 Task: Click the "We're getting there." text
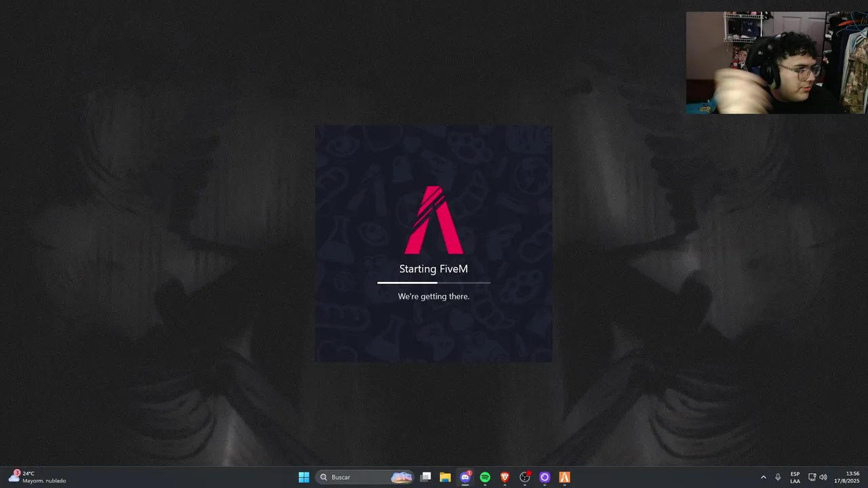point(434,296)
